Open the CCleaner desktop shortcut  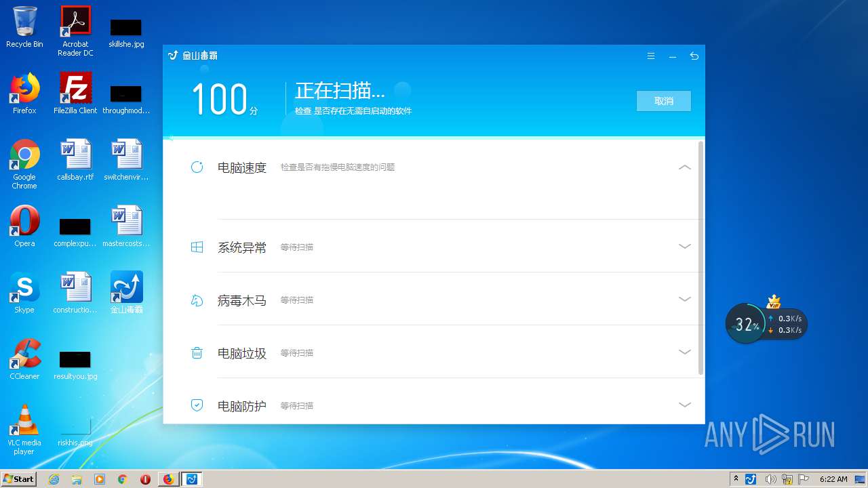[24, 359]
